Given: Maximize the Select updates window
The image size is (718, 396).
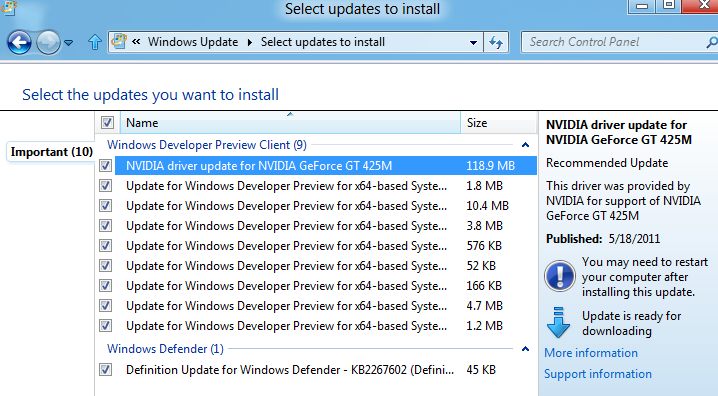Looking at the screenshot, I should pyautogui.click(x=669, y=6).
